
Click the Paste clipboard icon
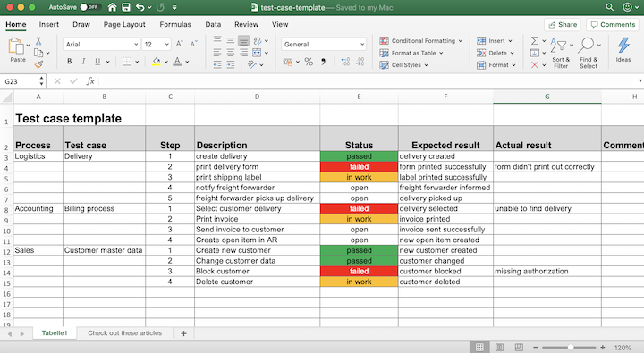click(x=16, y=46)
